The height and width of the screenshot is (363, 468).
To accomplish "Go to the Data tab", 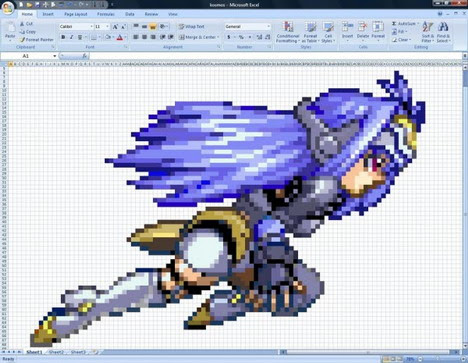I will [x=130, y=14].
